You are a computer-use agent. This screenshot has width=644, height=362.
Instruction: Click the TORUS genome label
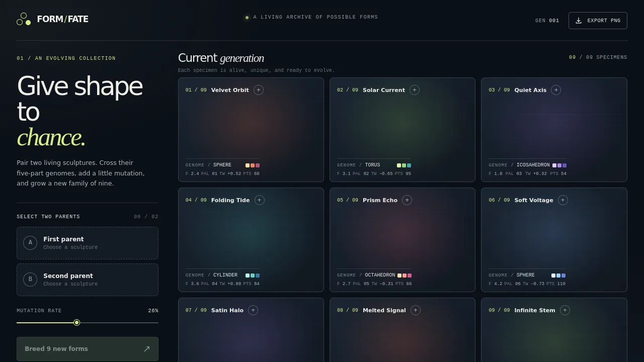click(373, 165)
